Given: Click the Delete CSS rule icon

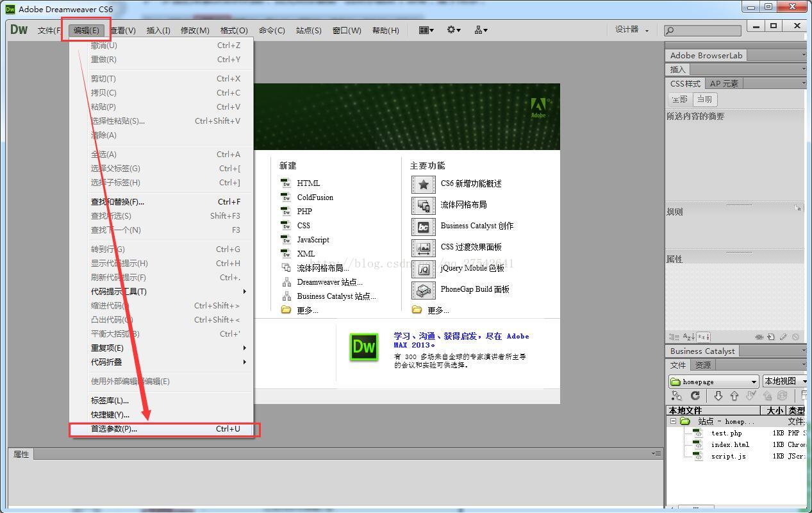Looking at the screenshot, I should 795,337.
